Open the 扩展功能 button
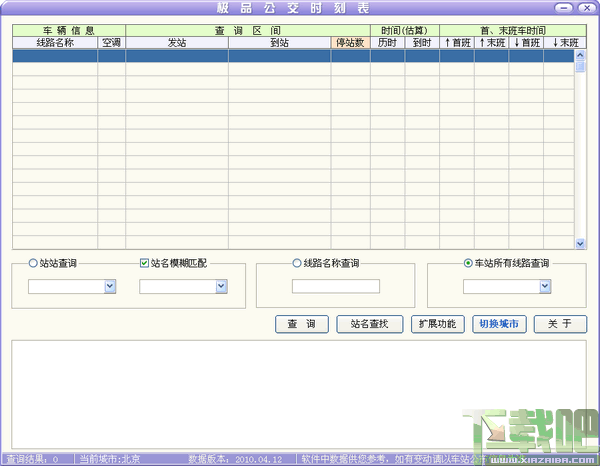 tap(437, 324)
